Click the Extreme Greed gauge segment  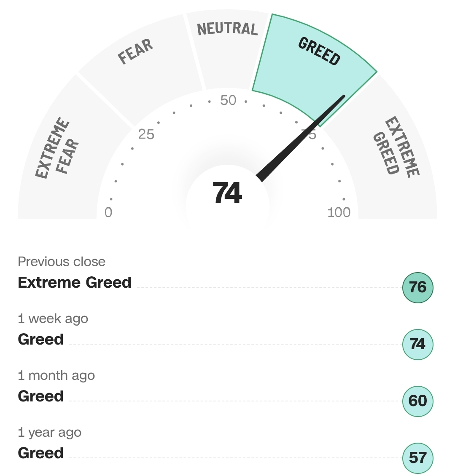pos(389,152)
